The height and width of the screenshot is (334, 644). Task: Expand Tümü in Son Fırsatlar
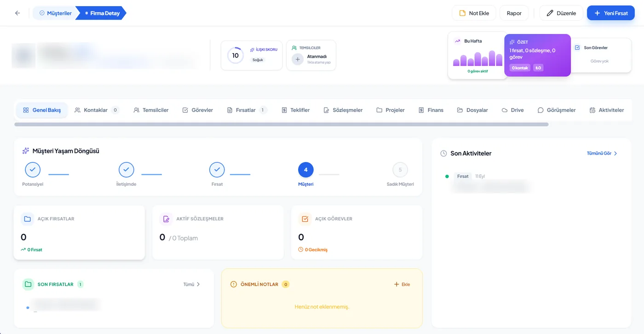tap(192, 284)
